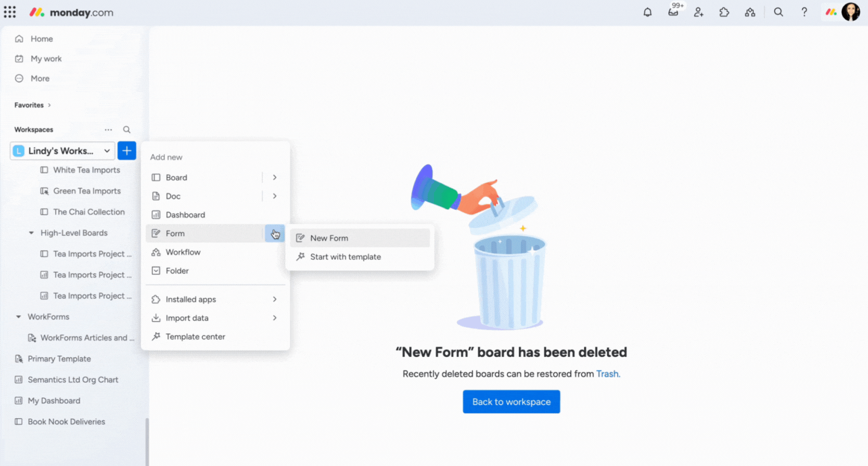Click products switcher logo beside avatar
This screenshot has height=466, width=868.
(831, 12)
